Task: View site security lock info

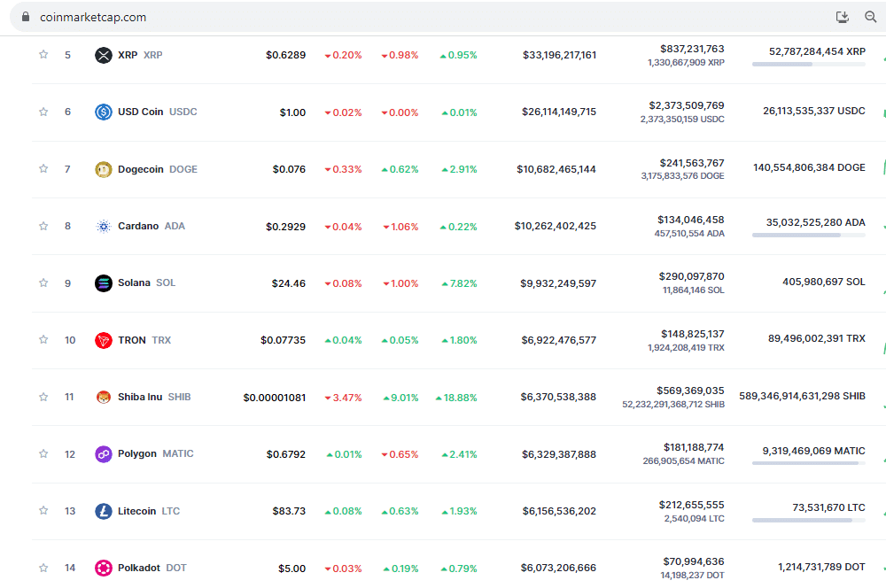Action: pyautogui.click(x=26, y=17)
